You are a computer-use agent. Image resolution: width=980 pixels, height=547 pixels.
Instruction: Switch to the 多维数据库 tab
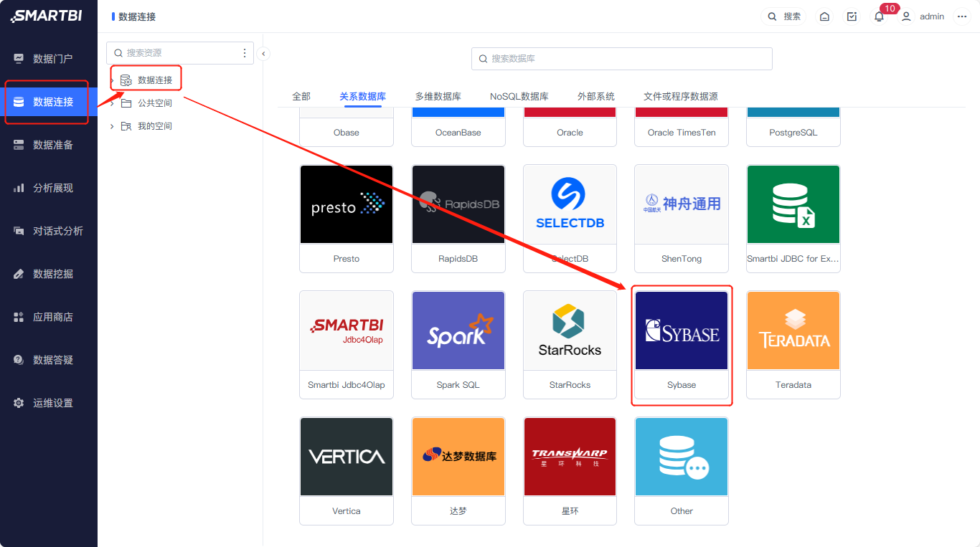coord(438,96)
